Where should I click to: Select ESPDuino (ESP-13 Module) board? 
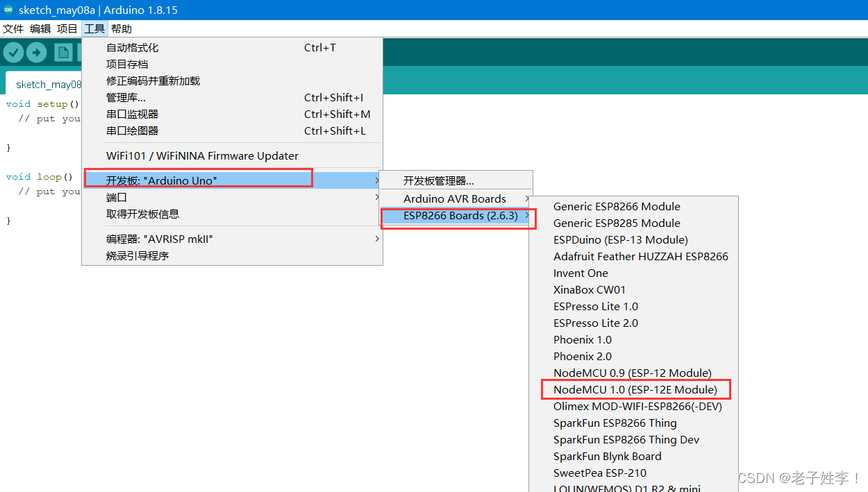pos(633,239)
